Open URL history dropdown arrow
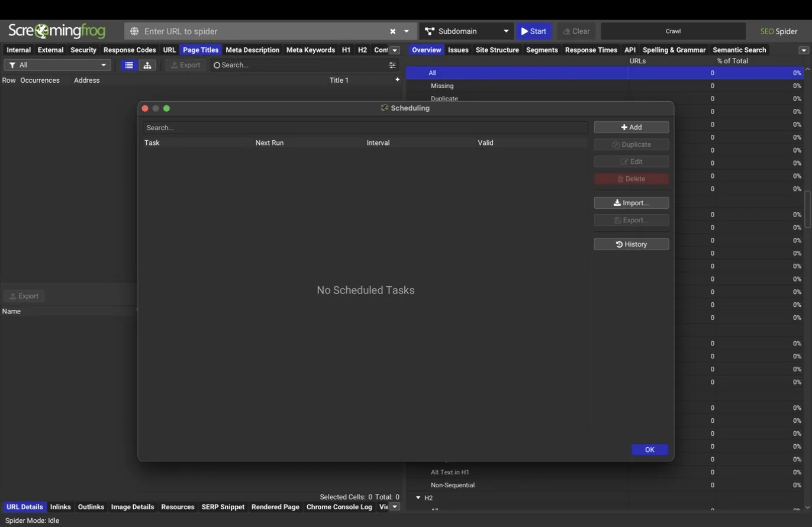 pyautogui.click(x=407, y=31)
